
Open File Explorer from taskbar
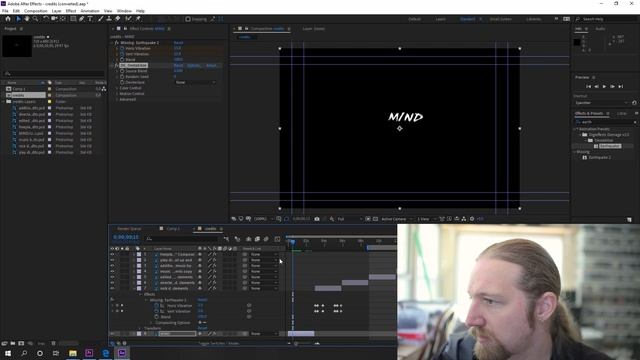(73, 353)
